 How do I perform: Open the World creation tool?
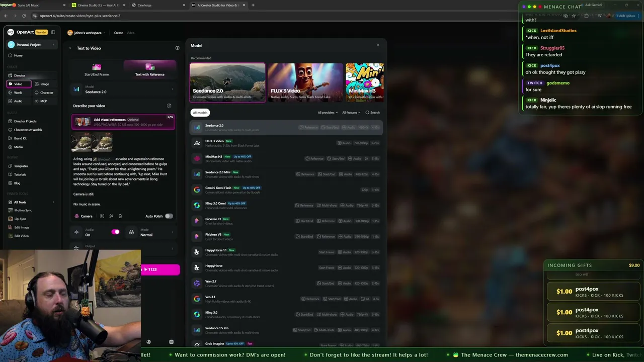(x=18, y=93)
